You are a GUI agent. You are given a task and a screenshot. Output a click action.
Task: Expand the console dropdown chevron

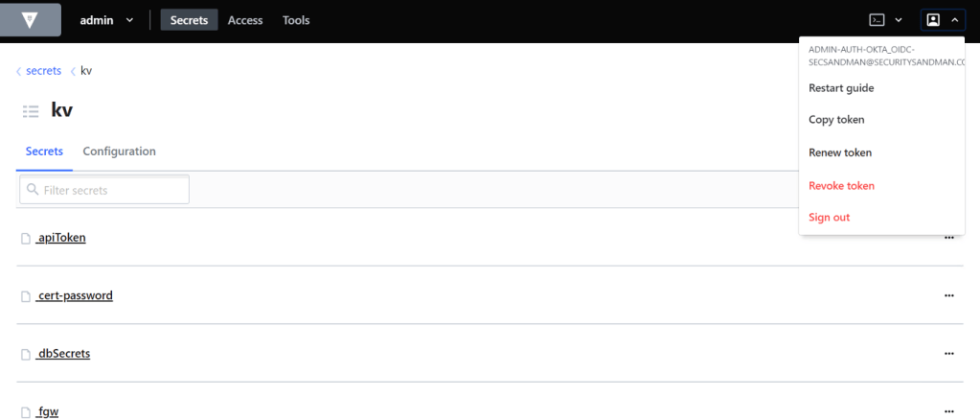coord(899,20)
